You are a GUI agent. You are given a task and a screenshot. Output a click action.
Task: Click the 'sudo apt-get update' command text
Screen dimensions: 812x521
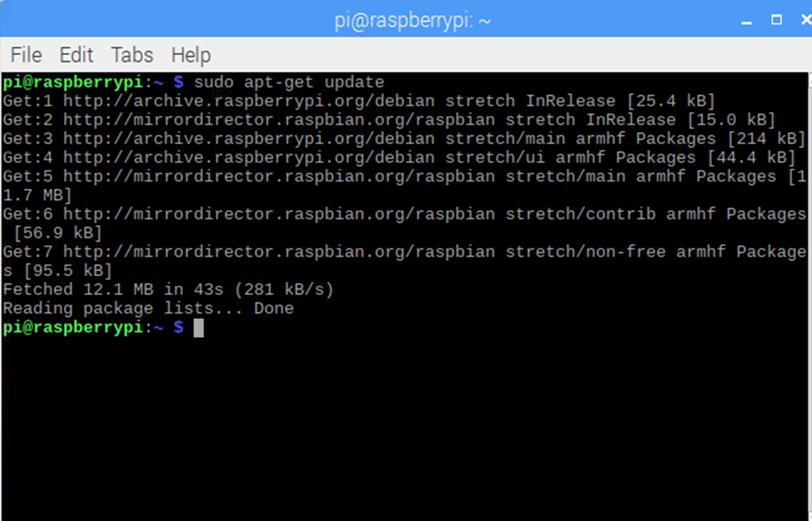coord(289,82)
